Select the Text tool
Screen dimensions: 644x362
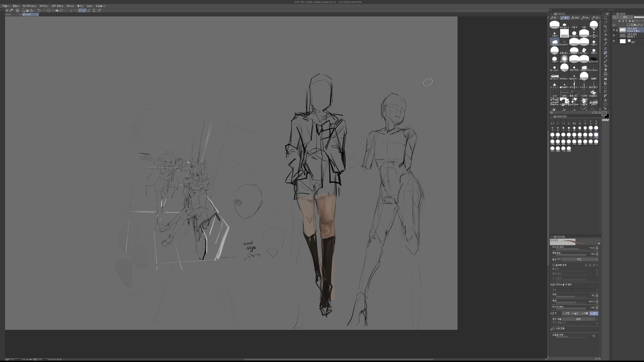[605, 100]
